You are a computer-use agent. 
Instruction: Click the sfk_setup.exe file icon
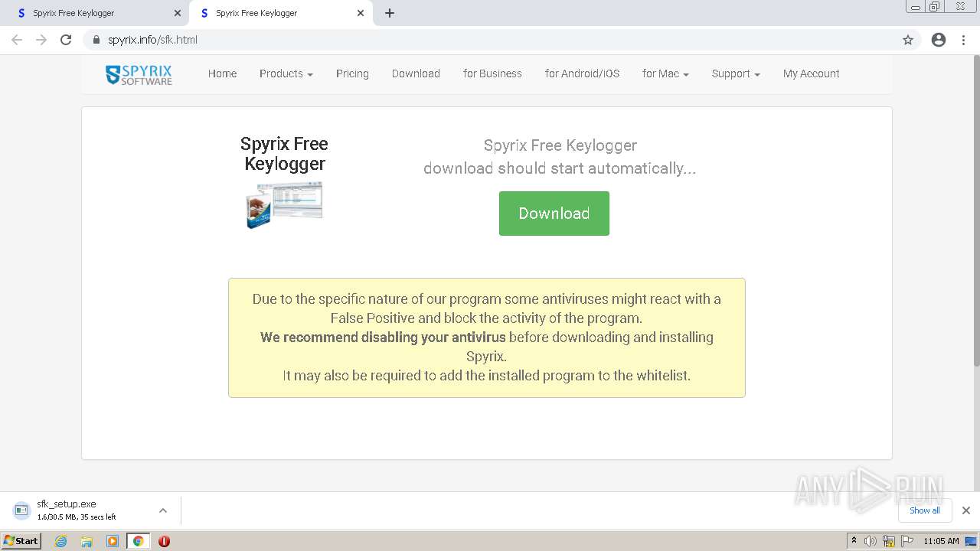coord(21,510)
